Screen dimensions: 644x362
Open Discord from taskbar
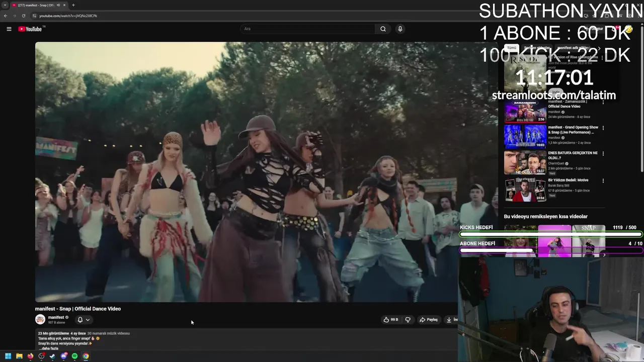[x=63, y=356]
